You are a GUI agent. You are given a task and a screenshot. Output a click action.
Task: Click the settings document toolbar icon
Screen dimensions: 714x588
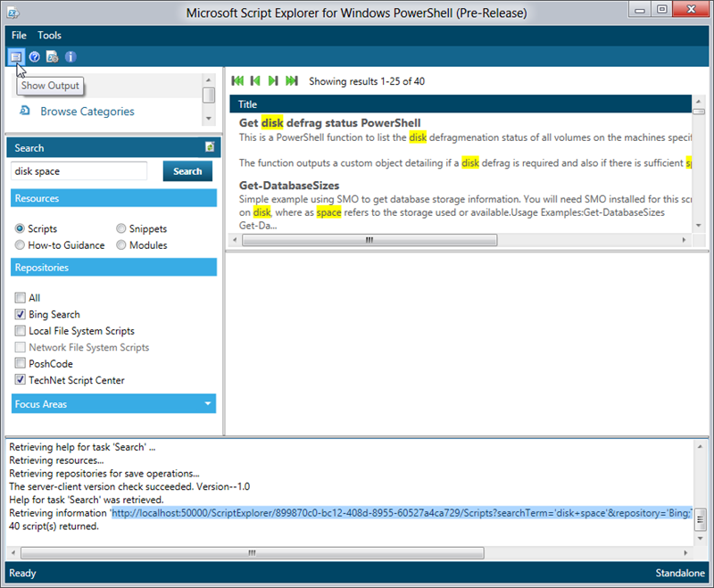(53, 57)
